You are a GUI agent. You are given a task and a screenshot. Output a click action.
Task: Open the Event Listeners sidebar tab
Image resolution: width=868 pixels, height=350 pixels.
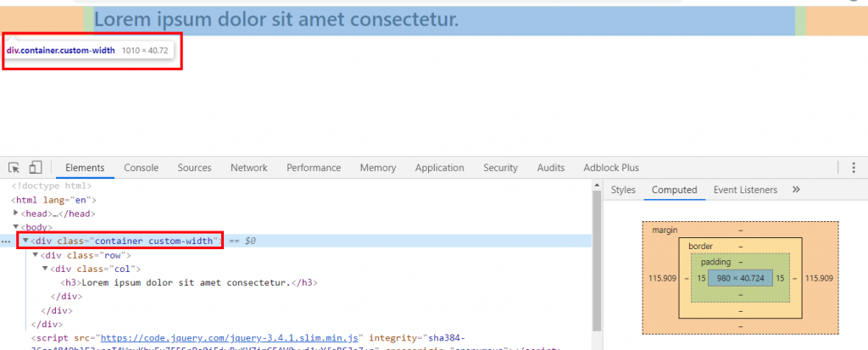(x=745, y=190)
